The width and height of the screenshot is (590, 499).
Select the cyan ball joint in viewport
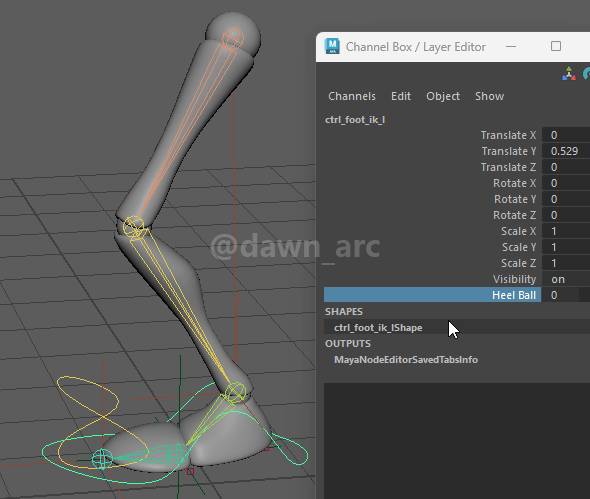coord(178,453)
